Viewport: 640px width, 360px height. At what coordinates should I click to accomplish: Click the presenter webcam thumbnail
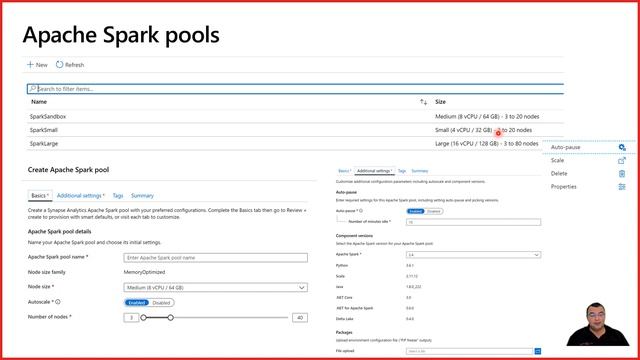click(598, 324)
